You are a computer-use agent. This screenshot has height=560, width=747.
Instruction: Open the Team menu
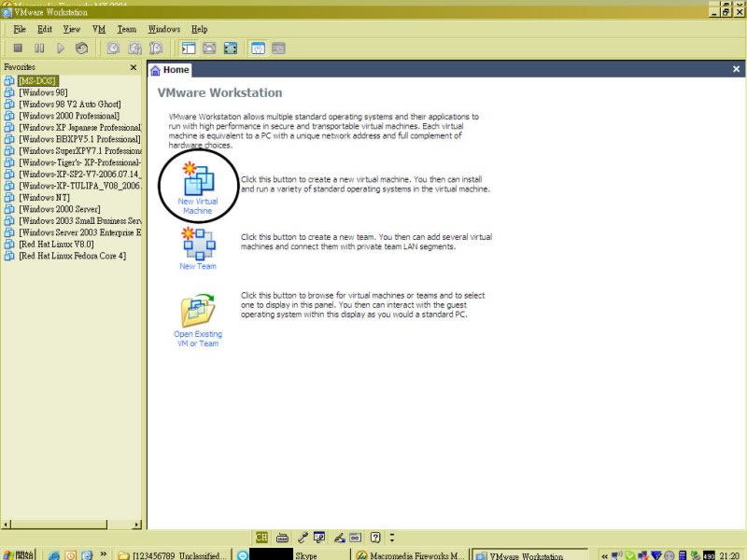127,29
